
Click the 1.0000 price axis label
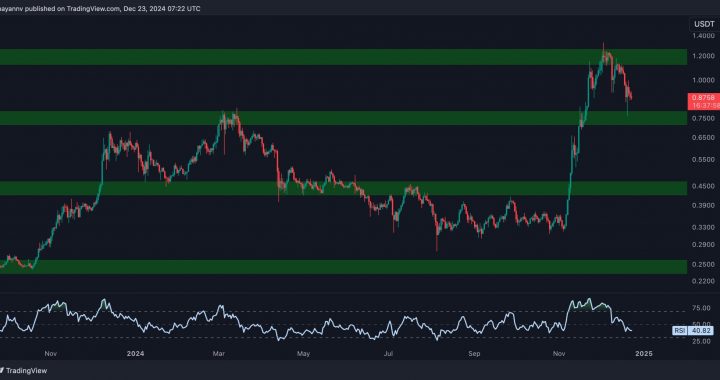703,80
